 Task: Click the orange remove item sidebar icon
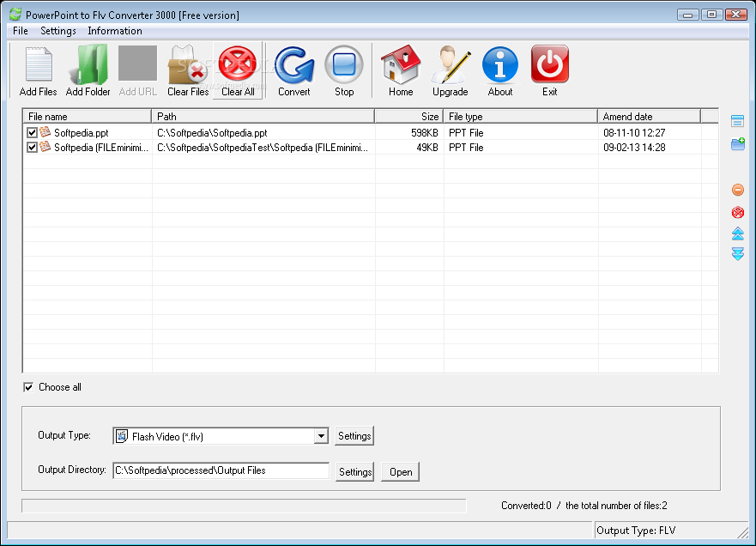point(738,190)
